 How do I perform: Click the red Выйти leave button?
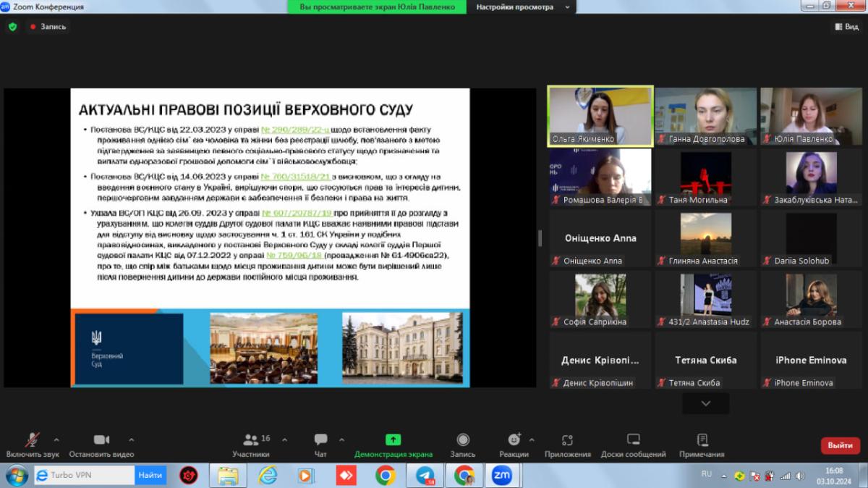click(840, 445)
